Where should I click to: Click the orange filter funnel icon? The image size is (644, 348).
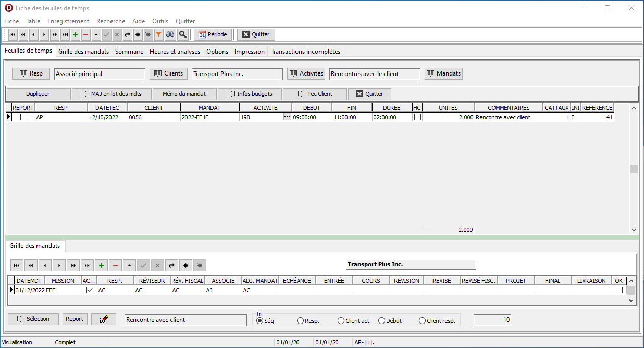point(159,34)
